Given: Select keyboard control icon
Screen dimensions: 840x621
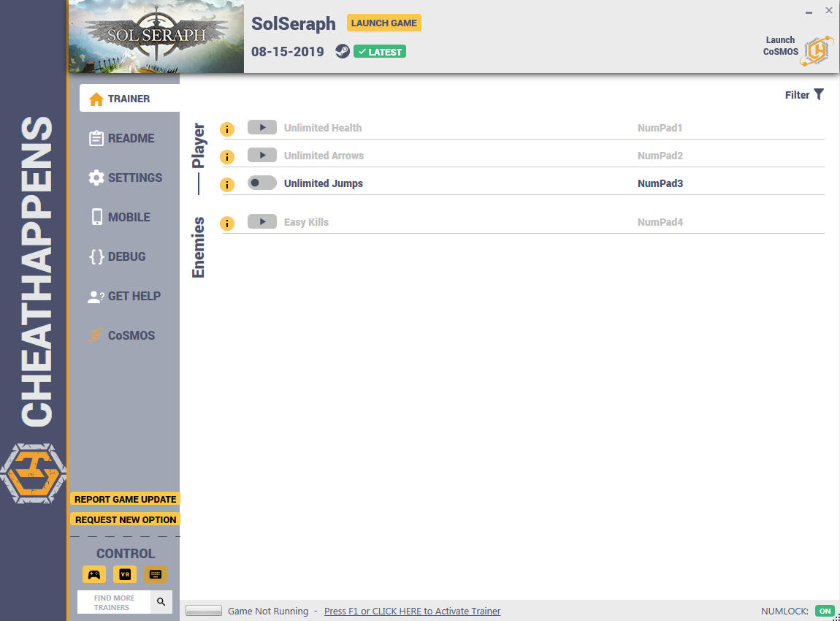Looking at the screenshot, I should pyautogui.click(x=156, y=574).
